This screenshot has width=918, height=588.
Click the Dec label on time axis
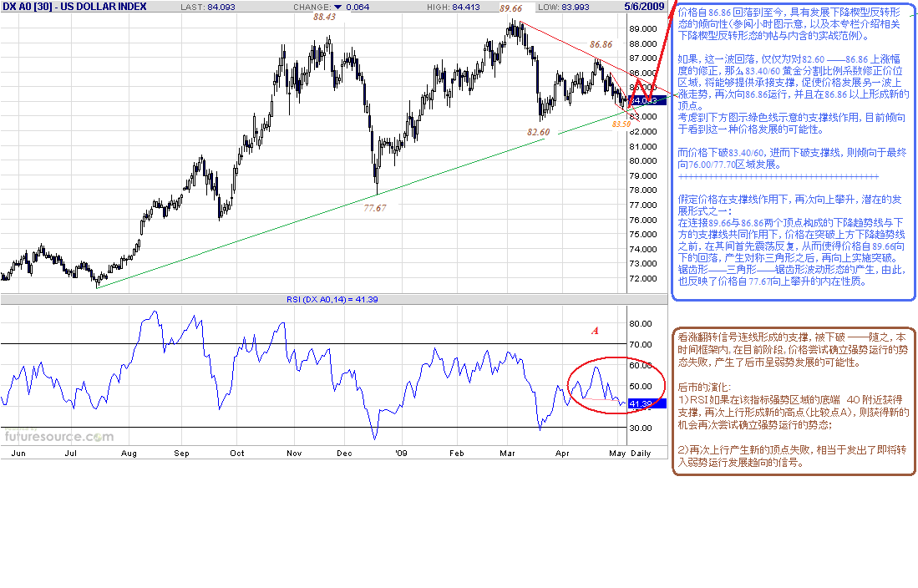(x=344, y=454)
